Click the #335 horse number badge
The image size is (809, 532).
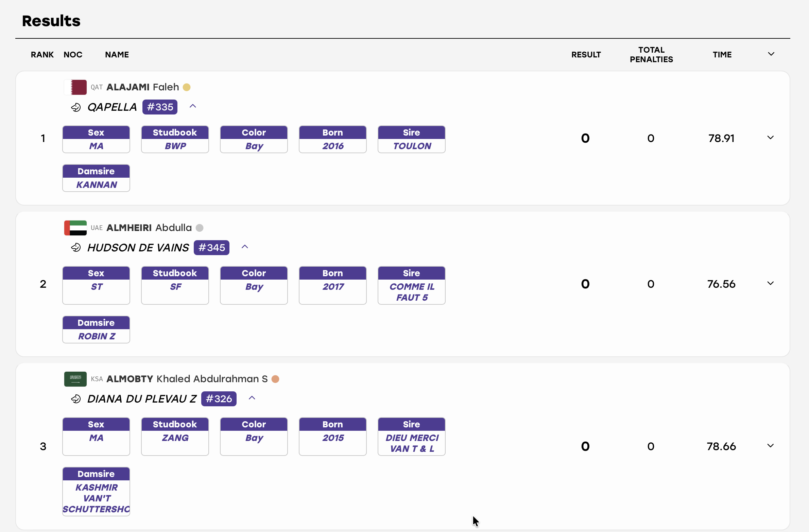160,107
